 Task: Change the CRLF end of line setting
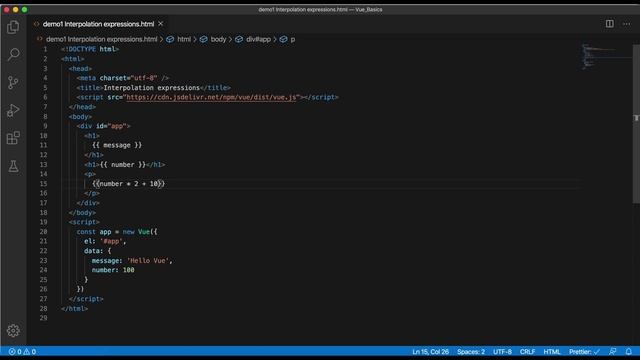pyautogui.click(x=527, y=352)
